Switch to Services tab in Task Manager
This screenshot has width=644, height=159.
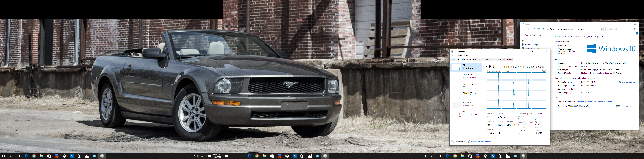[509, 59]
